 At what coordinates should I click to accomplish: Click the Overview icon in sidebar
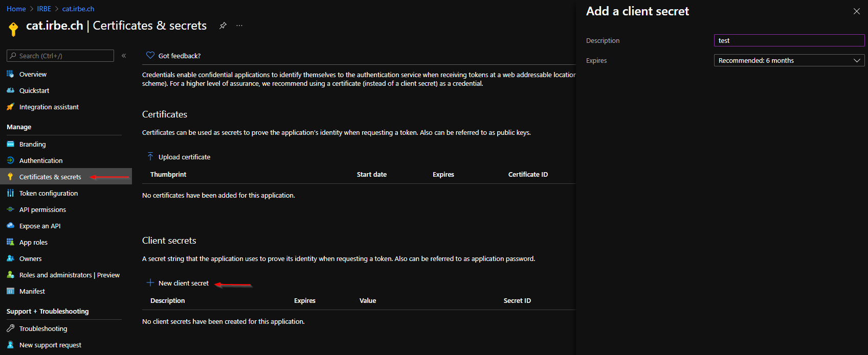pyautogui.click(x=10, y=74)
